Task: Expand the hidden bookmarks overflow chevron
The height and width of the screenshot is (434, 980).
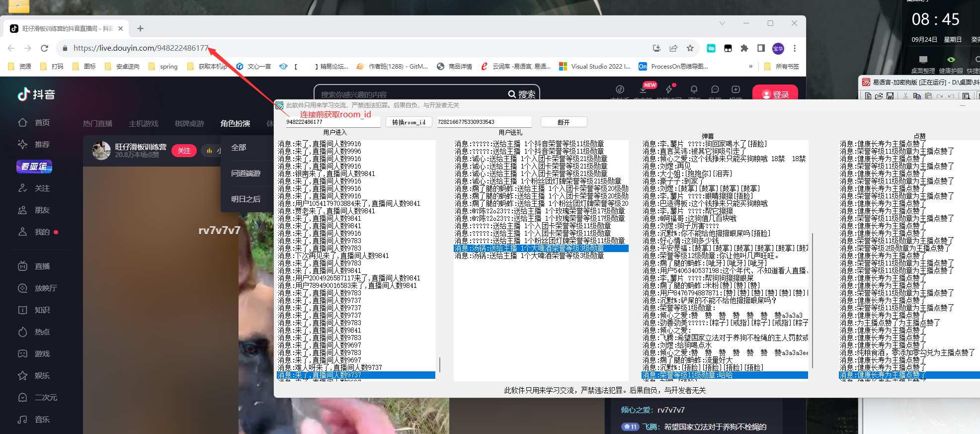Action: coord(750,66)
